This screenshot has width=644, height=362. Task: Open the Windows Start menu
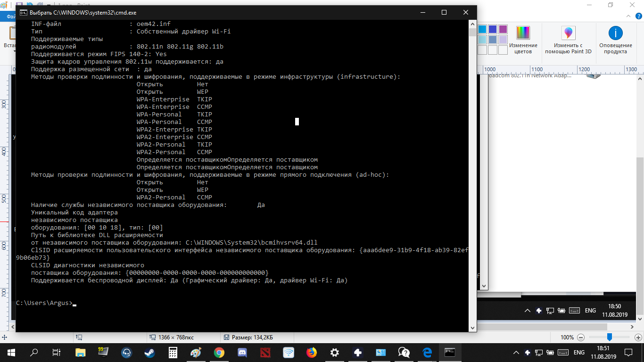11,352
